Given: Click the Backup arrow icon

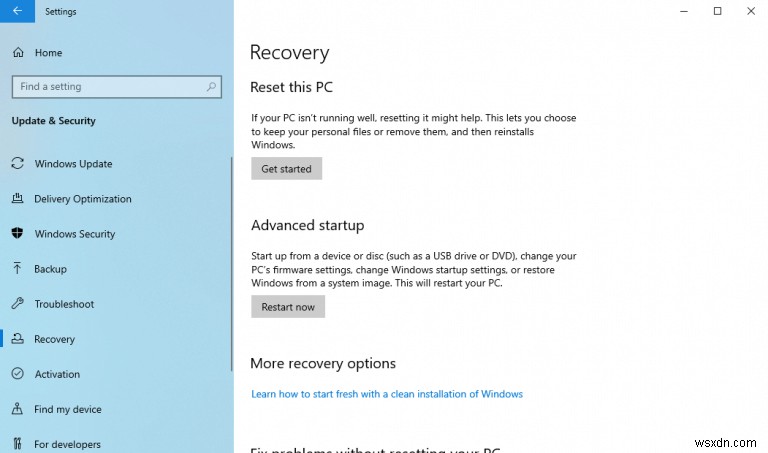Looking at the screenshot, I should 18,268.
